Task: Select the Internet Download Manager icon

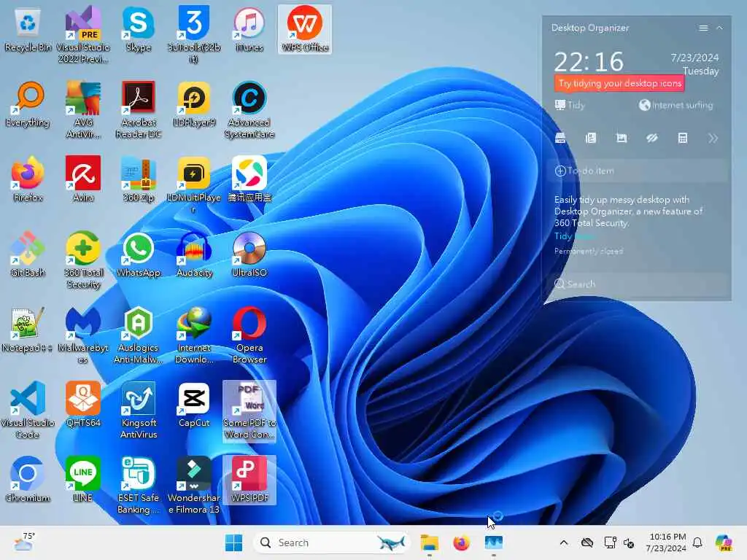Action: (x=194, y=335)
